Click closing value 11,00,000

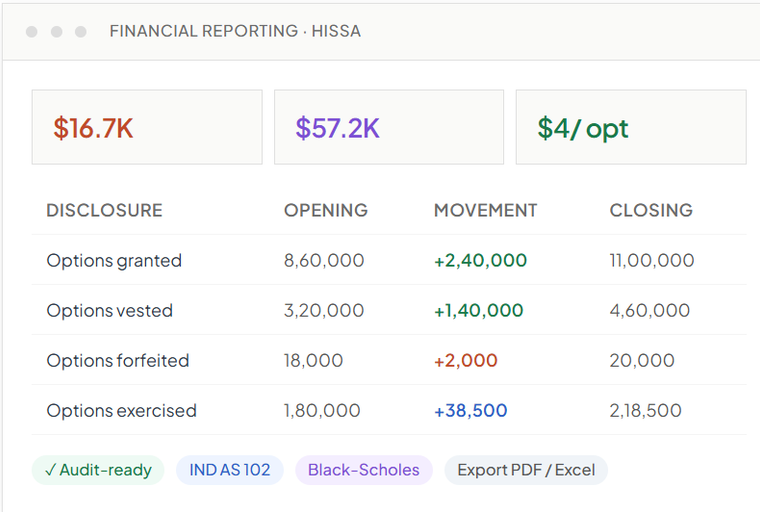pyautogui.click(x=652, y=261)
